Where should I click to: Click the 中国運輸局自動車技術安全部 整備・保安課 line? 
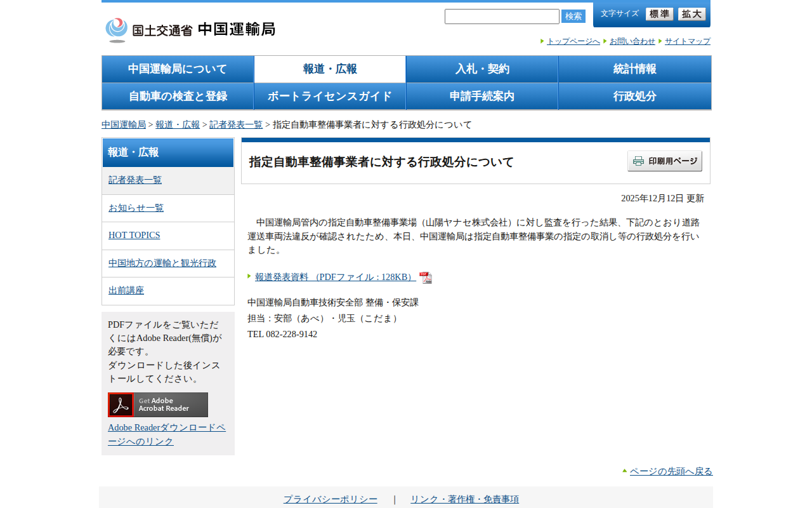coord(333,302)
